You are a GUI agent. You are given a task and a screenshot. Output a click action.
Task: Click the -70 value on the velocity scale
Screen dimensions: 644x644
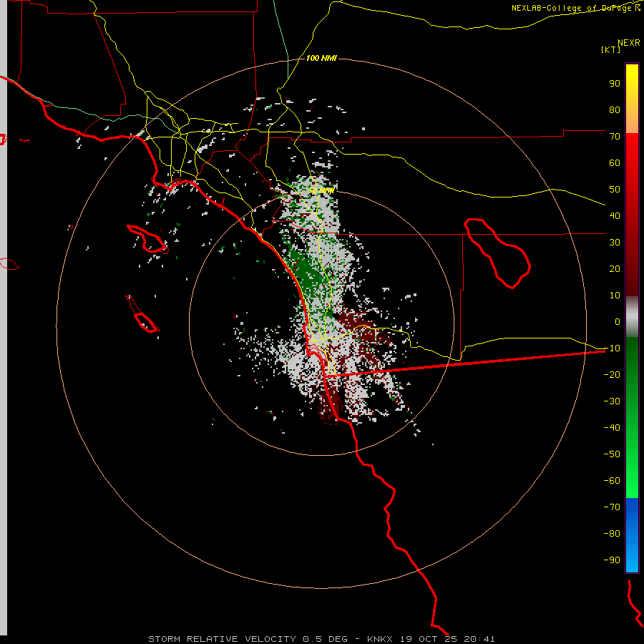click(612, 507)
